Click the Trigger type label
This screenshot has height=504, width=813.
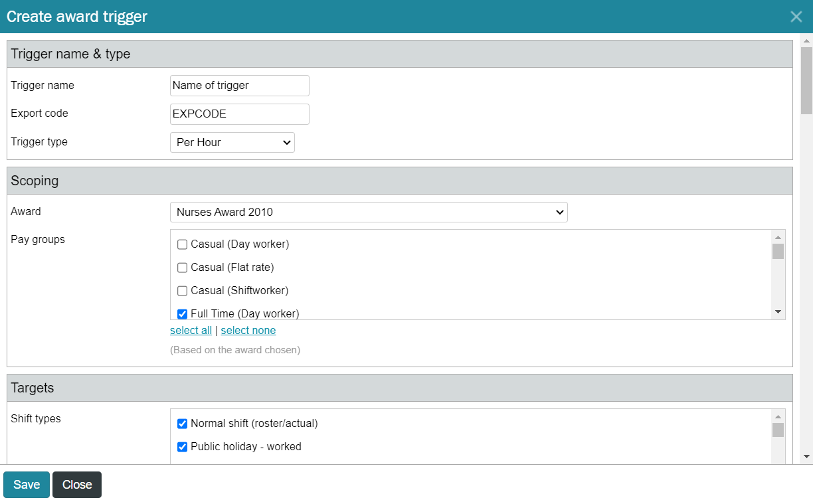39,141
